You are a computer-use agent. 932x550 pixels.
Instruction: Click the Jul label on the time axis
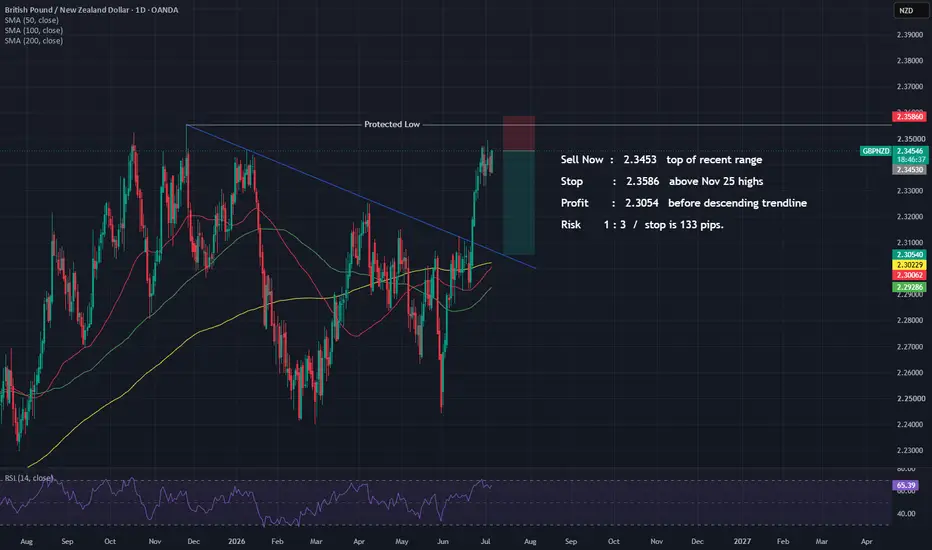coord(486,542)
